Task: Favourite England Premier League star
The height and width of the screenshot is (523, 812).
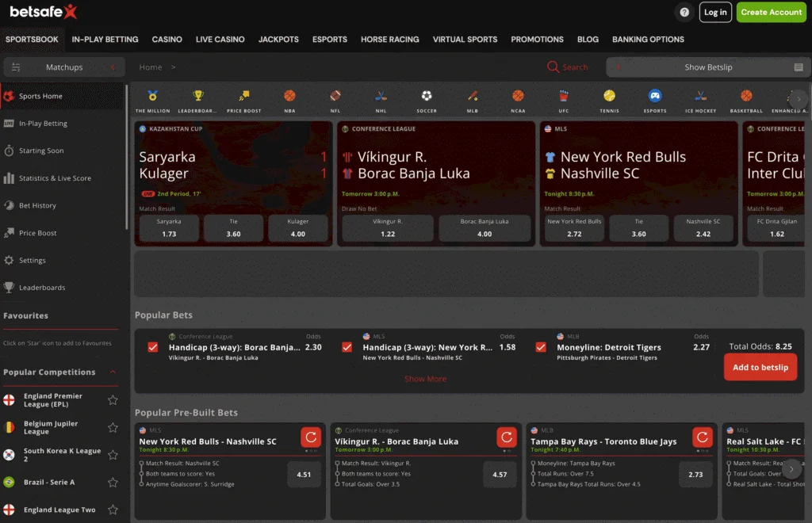Action: point(113,400)
